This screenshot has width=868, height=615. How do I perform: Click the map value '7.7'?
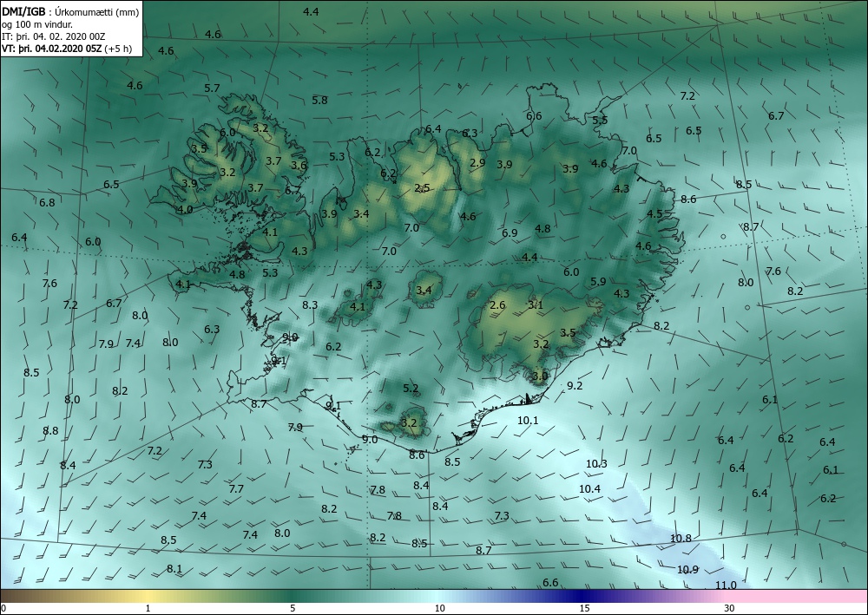tap(236, 489)
